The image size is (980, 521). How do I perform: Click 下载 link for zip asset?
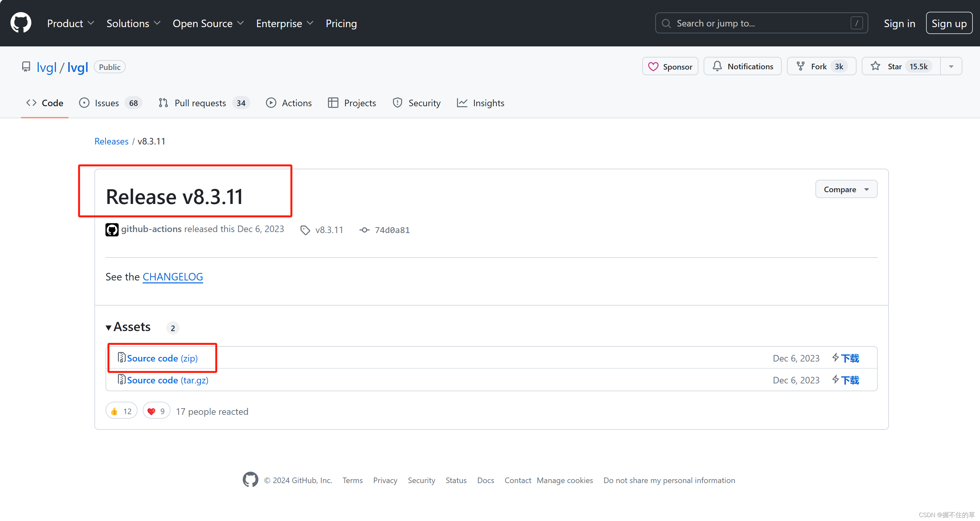coord(850,358)
